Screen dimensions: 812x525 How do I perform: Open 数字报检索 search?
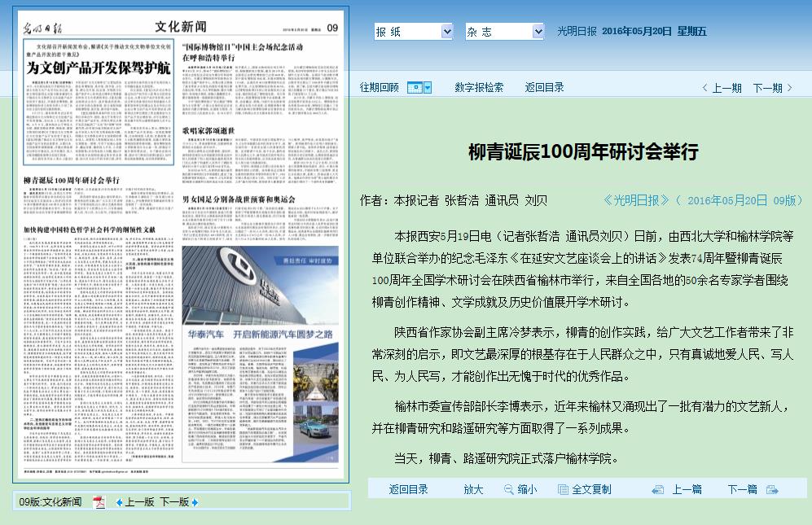(479, 88)
